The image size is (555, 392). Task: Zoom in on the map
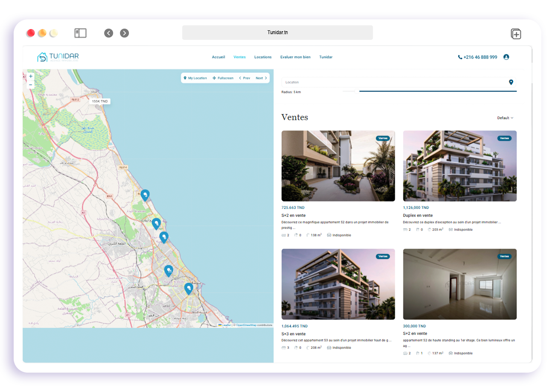[31, 76]
